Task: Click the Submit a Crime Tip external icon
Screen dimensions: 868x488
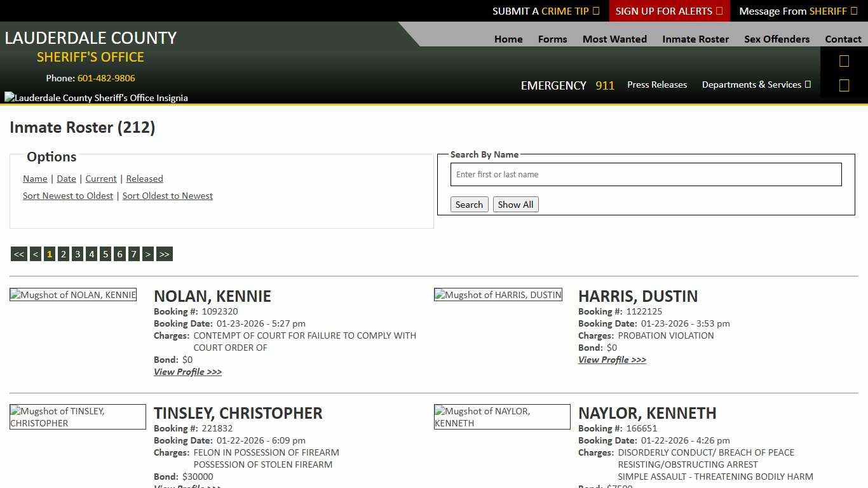Action: (x=595, y=11)
